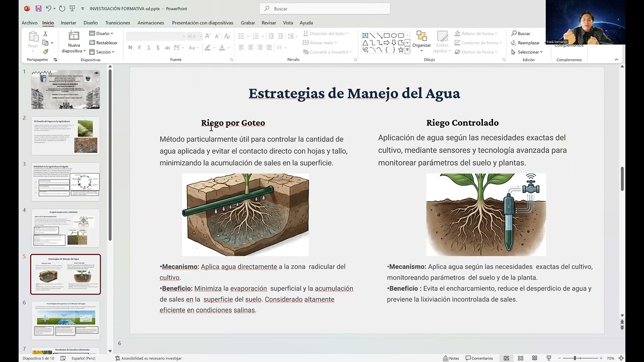Expand the shapes gallery More arrow
Screen dimensions: 644x362
pyautogui.click(x=407, y=50)
